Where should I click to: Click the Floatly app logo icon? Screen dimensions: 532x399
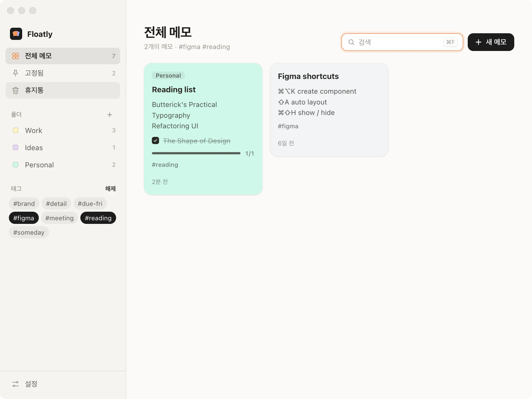pyautogui.click(x=16, y=34)
